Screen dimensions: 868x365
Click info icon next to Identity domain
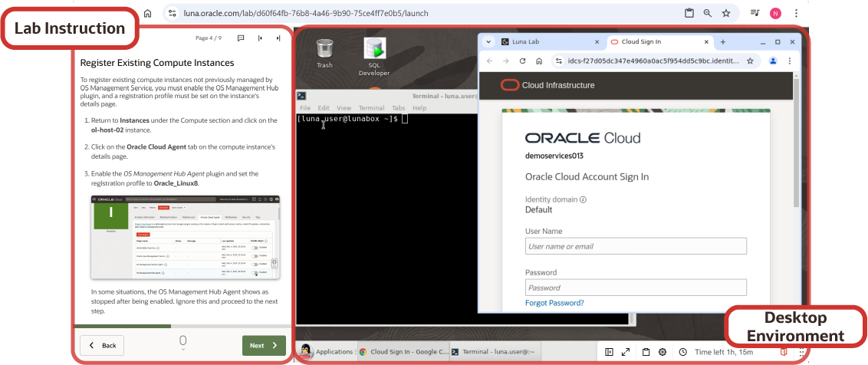584,199
